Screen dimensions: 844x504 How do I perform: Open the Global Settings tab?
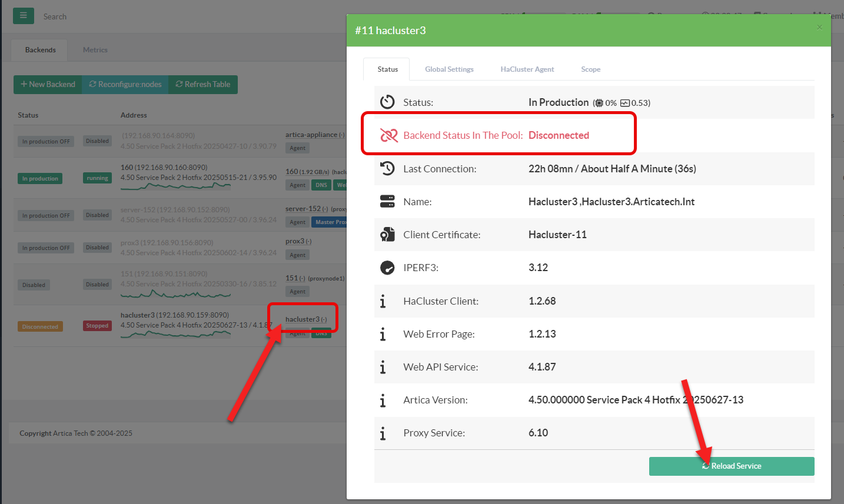449,69
